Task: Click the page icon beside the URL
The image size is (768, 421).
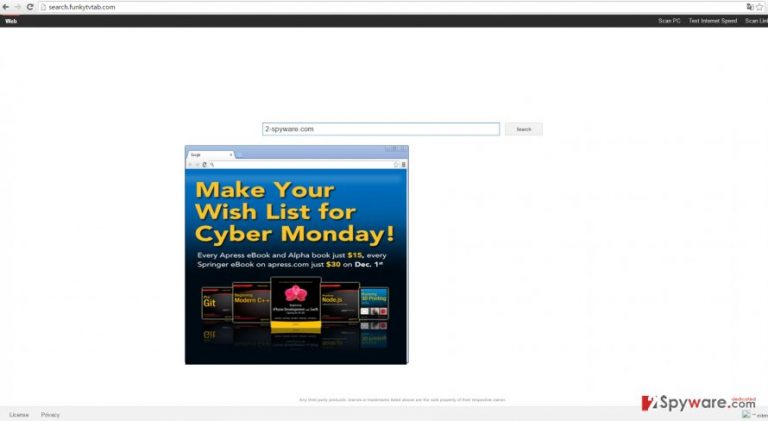Action: pyautogui.click(x=44, y=7)
